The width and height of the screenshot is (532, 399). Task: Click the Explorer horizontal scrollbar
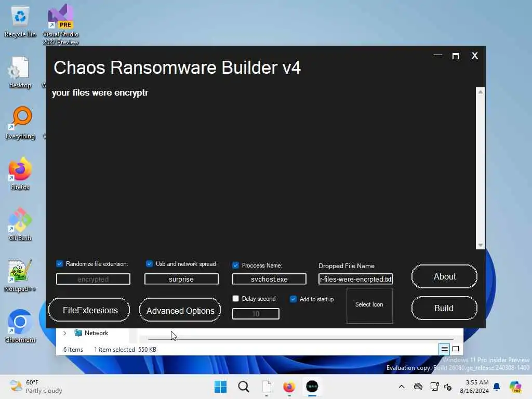(x=301, y=339)
